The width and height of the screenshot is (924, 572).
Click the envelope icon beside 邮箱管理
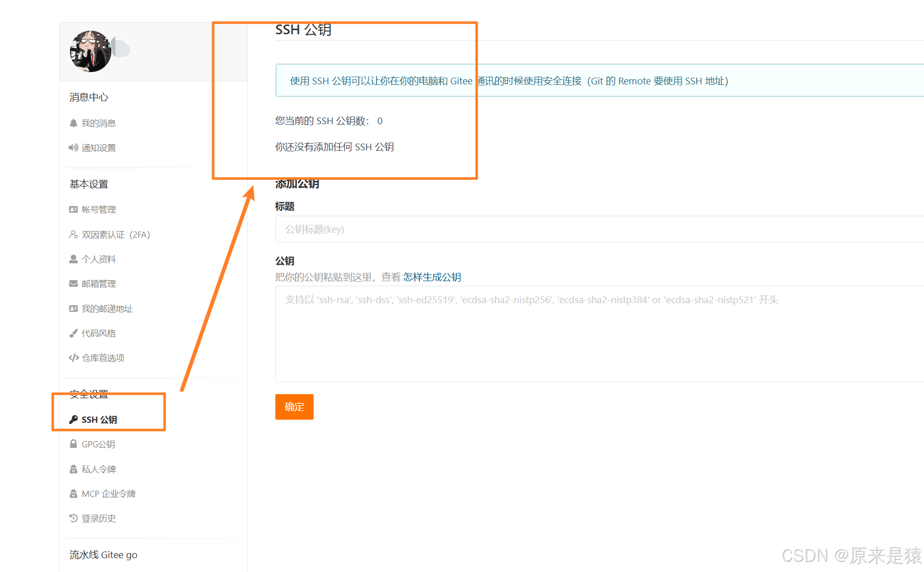(x=74, y=284)
